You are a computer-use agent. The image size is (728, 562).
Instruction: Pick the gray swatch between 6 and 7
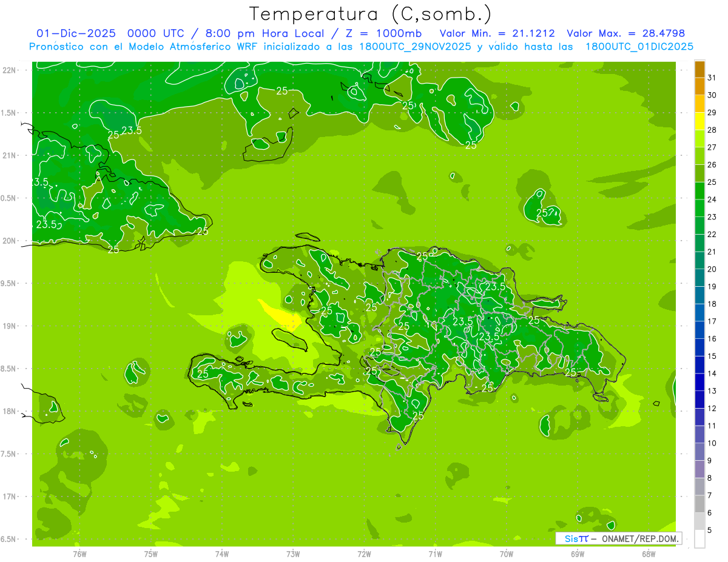699,504
